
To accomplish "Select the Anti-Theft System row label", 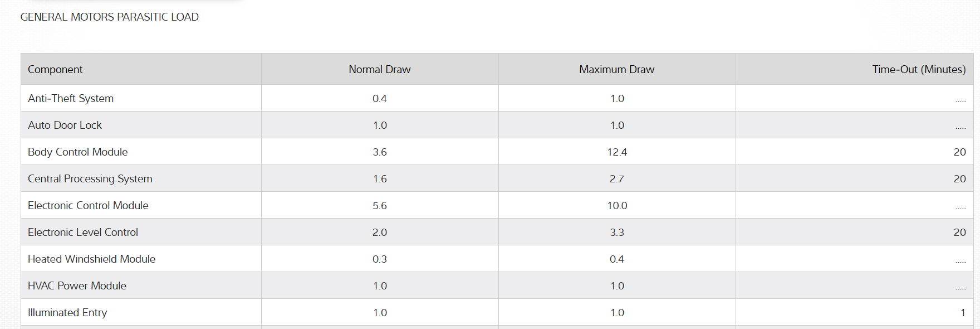I will pyautogui.click(x=71, y=99).
